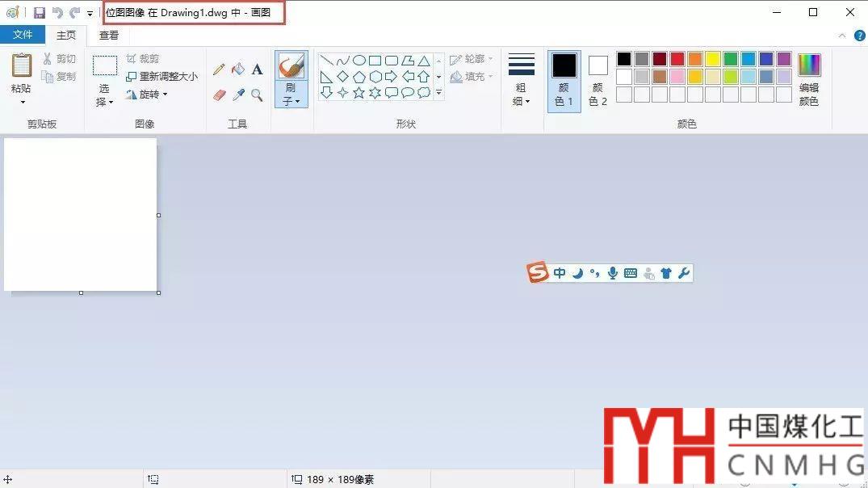
Task: Select the Text tool
Action: (257, 69)
